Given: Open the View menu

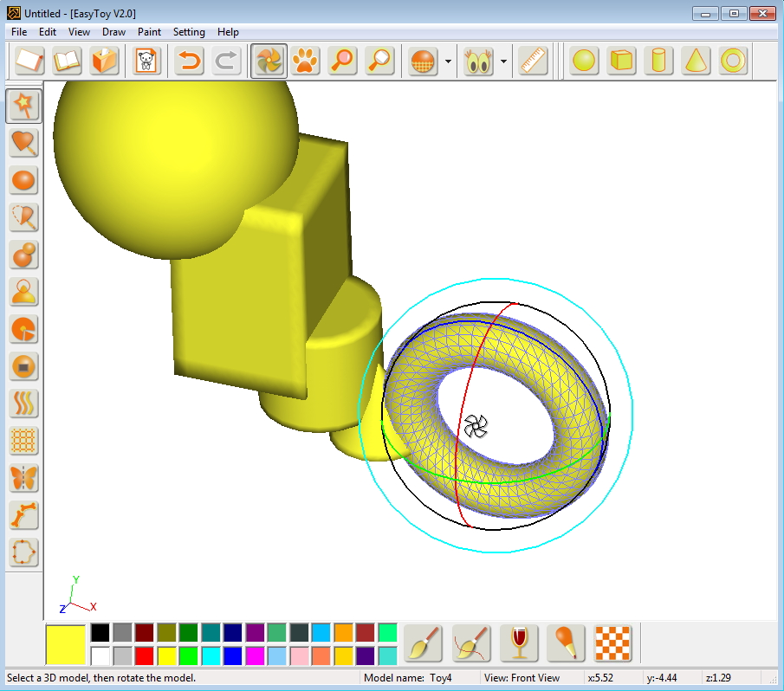Looking at the screenshot, I should [79, 32].
